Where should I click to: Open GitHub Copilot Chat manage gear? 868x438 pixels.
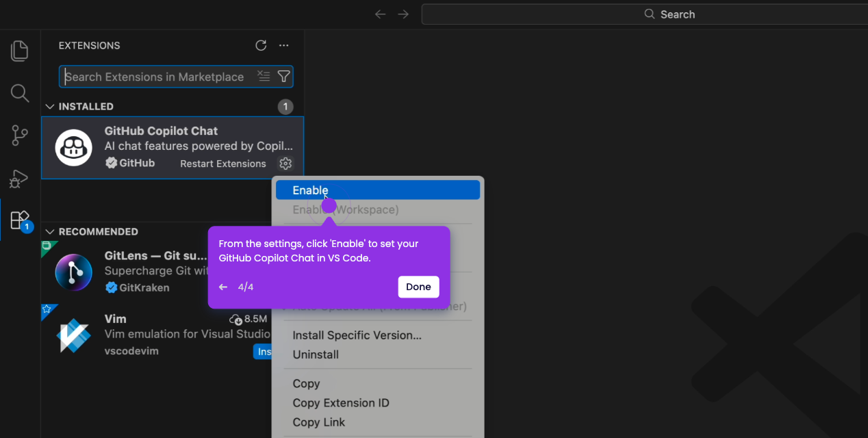pyautogui.click(x=285, y=163)
